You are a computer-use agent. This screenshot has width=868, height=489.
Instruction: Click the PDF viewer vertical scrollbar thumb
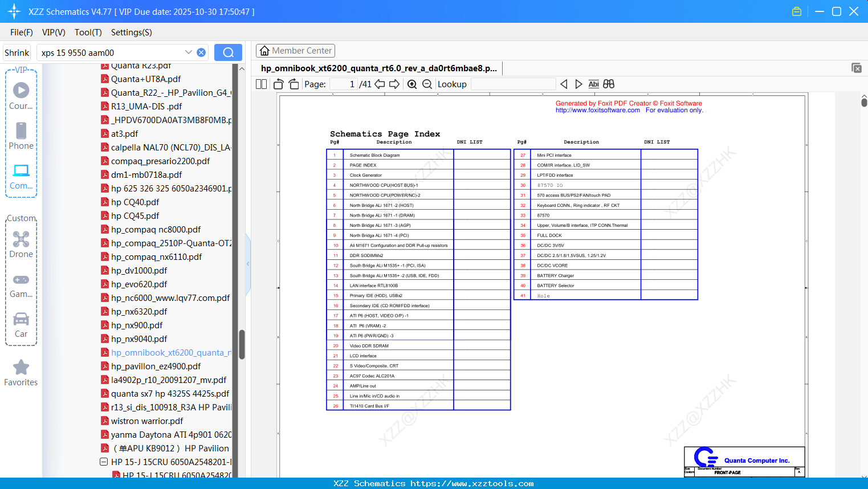click(864, 103)
